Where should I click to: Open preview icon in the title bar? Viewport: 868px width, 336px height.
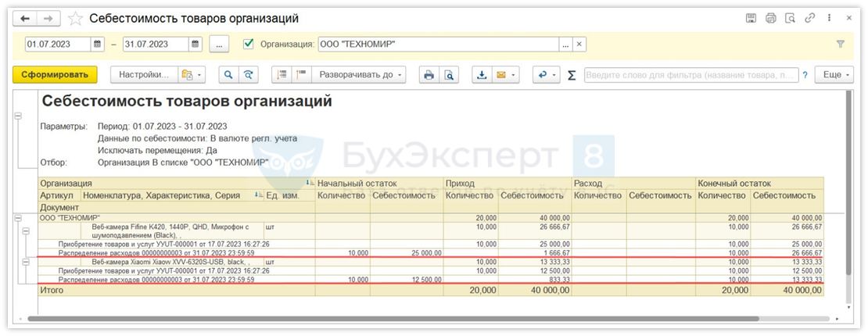click(790, 18)
